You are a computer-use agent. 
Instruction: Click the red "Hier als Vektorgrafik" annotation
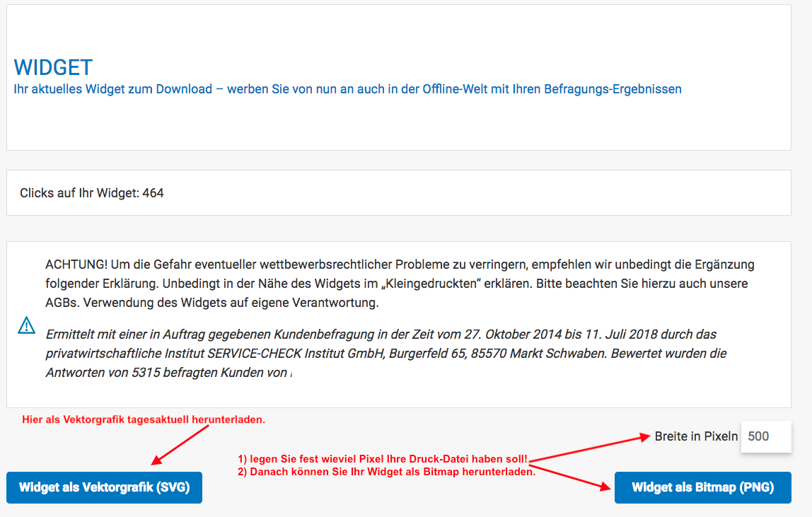click(x=144, y=419)
